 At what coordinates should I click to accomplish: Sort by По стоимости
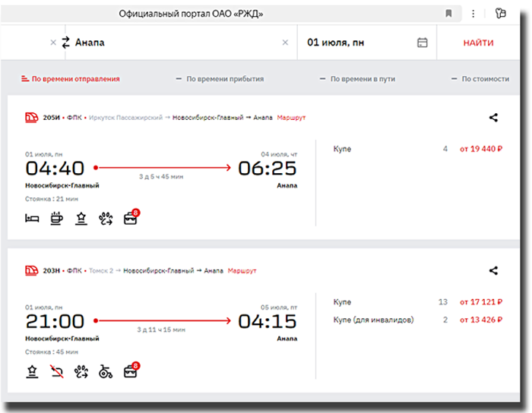(x=480, y=79)
